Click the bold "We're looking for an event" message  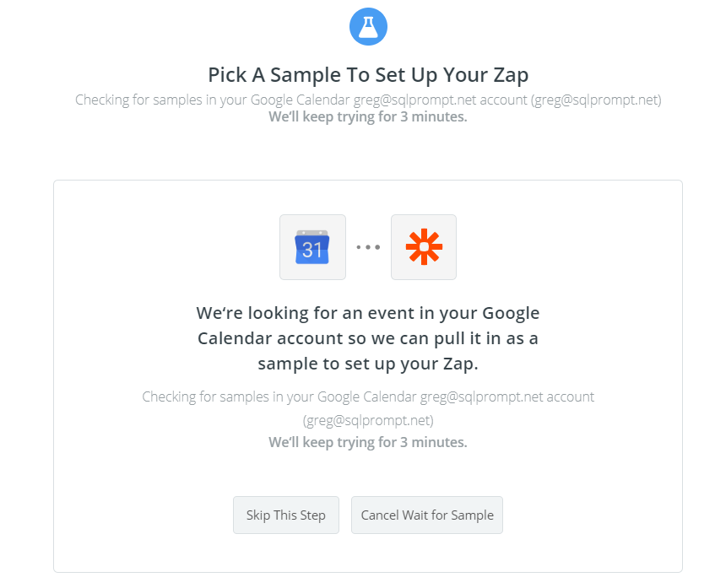(x=368, y=314)
